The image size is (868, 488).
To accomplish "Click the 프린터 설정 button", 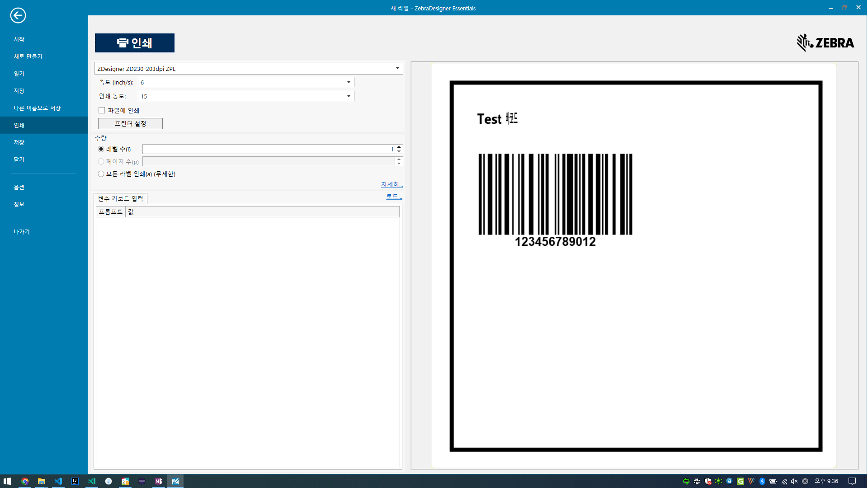I will pos(130,124).
